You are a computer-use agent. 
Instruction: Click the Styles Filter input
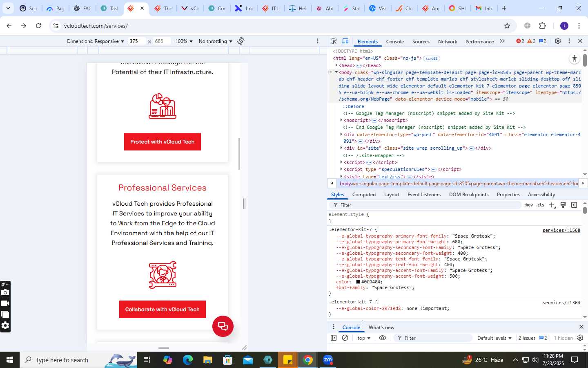click(x=425, y=205)
